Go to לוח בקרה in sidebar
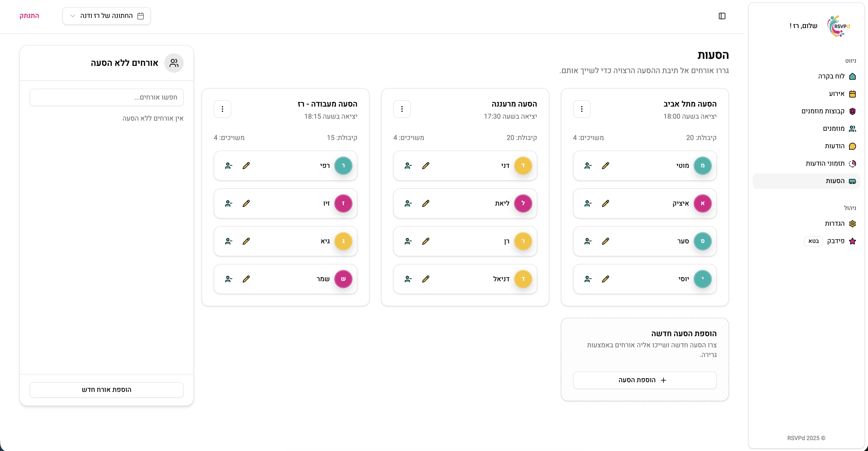The height and width of the screenshot is (451, 868). 831,77
